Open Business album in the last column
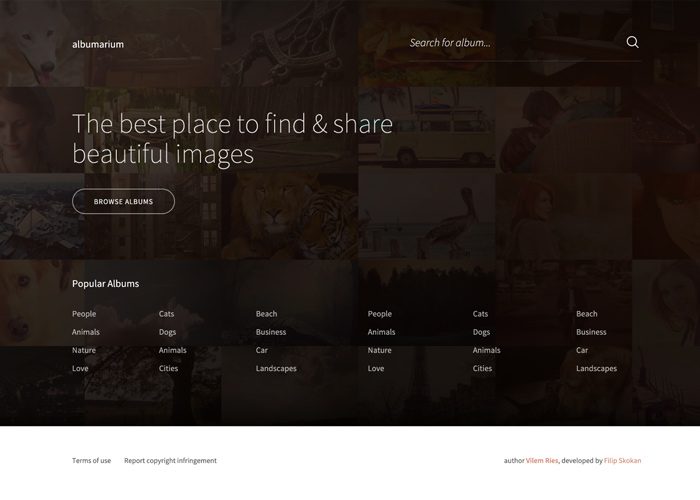 click(591, 332)
